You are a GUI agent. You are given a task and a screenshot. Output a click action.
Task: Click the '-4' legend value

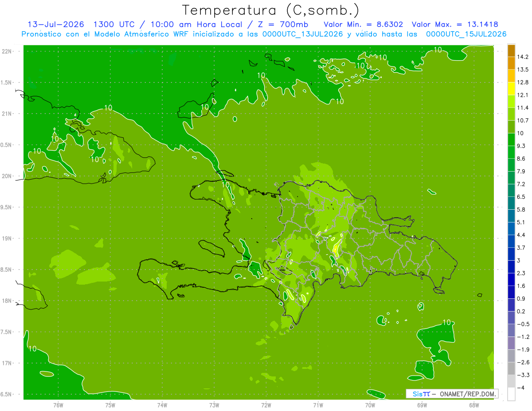point(520,388)
